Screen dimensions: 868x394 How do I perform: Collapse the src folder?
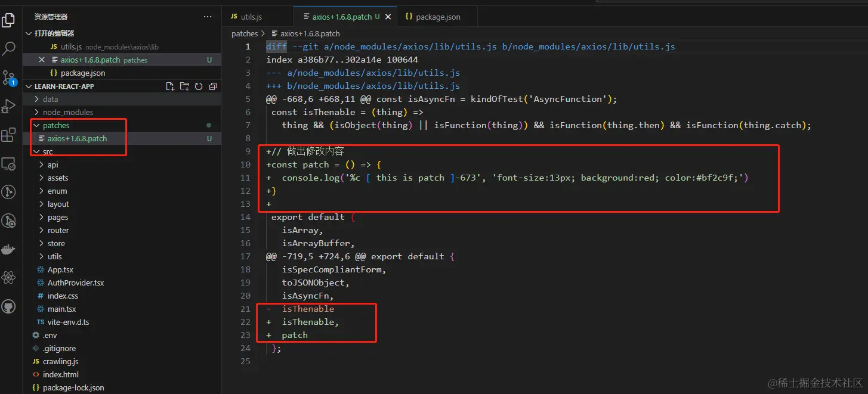(x=37, y=151)
